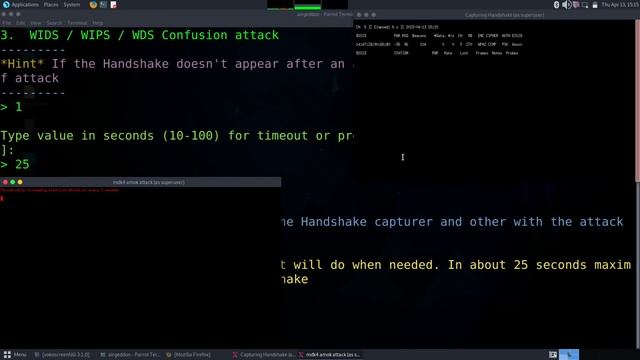Open the Places menu in top panel
Screen dimensions: 640x360
click(x=51, y=4)
